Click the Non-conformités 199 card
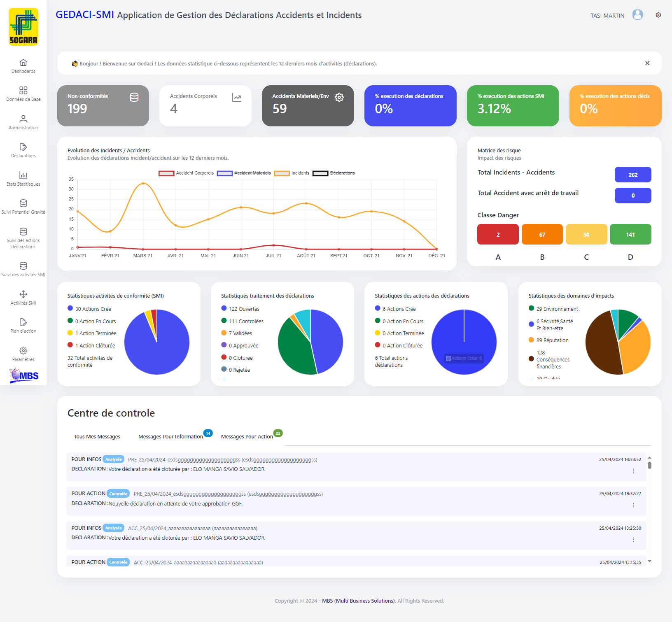The image size is (672, 622). click(x=103, y=106)
